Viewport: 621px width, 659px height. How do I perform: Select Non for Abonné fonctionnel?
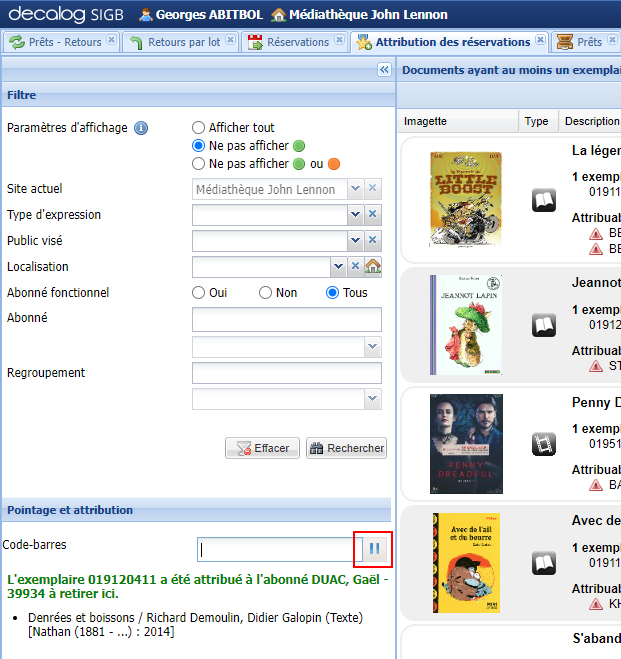265,293
